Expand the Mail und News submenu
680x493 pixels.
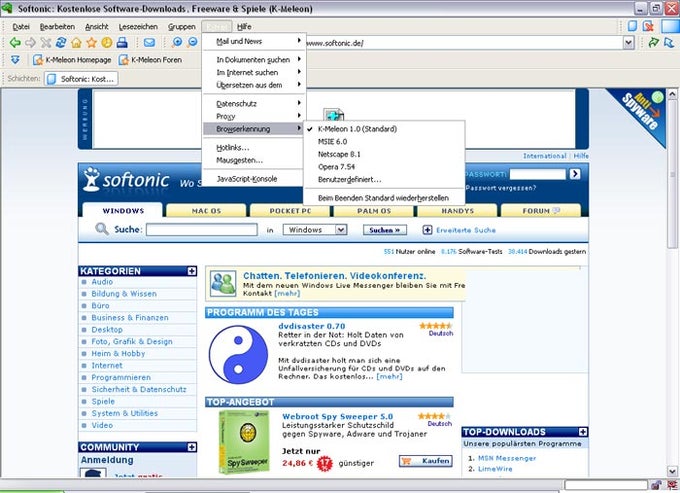coord(254,41)
